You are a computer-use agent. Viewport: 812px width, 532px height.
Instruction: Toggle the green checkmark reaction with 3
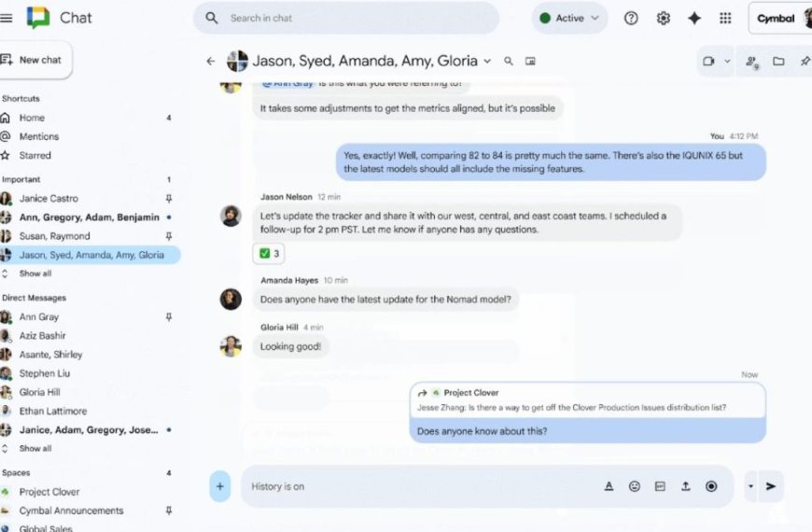[269, 253]
